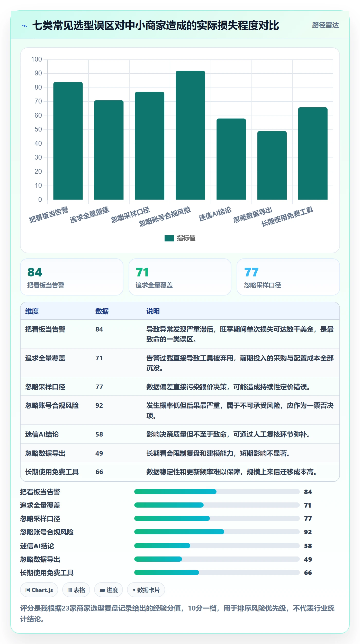Click 把看板当告警 in the table's first column
This screenshot has height=644, width=360.
[x=45, y=329]
